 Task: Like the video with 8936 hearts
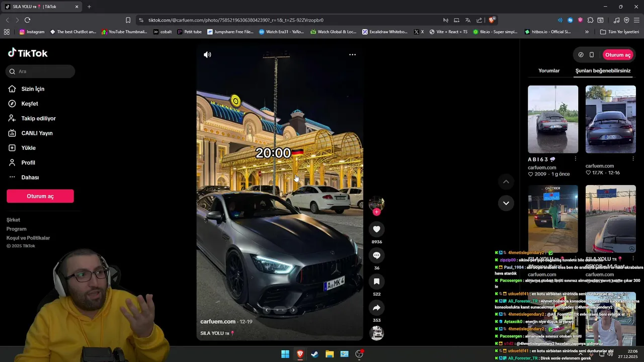[376, 229]
